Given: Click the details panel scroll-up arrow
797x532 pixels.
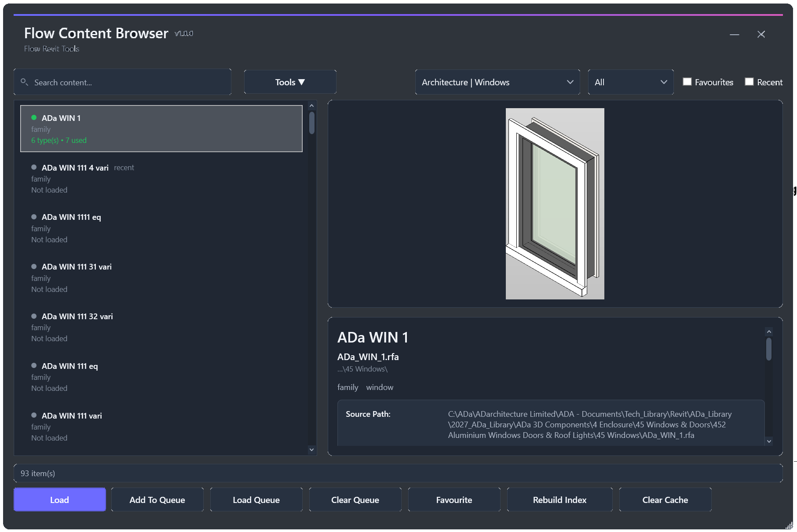Looking at the screenshot, I should pyautogui.click(x=769, y=332).
